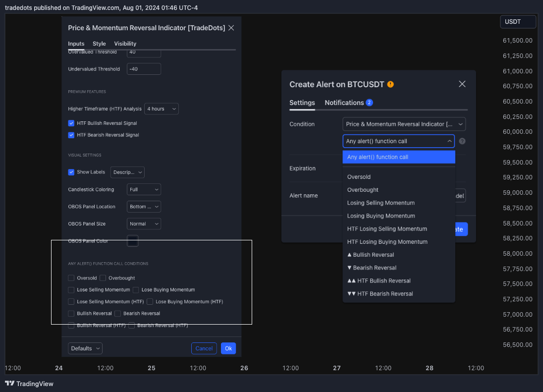Enable the Oversold alert checkbox

pyautogui.click(x=71, y=278)
